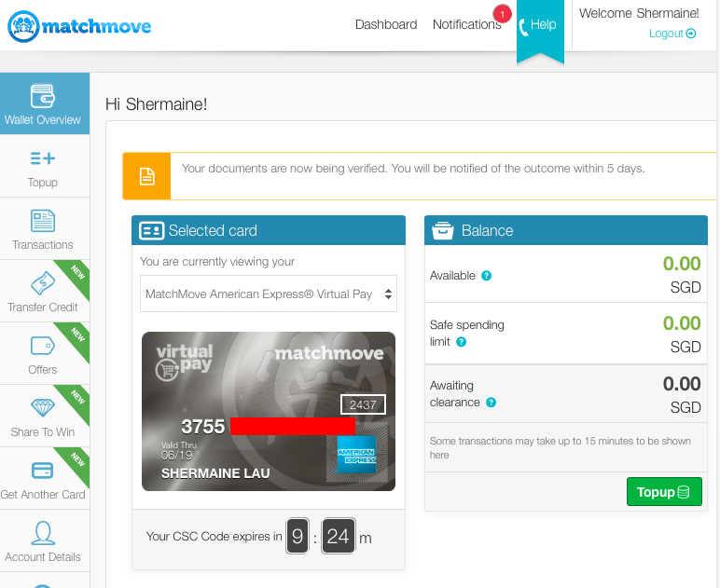Viewport: 720px width, 588px height.
Task: Open Account Details person icon
Action: pos(43,533)
